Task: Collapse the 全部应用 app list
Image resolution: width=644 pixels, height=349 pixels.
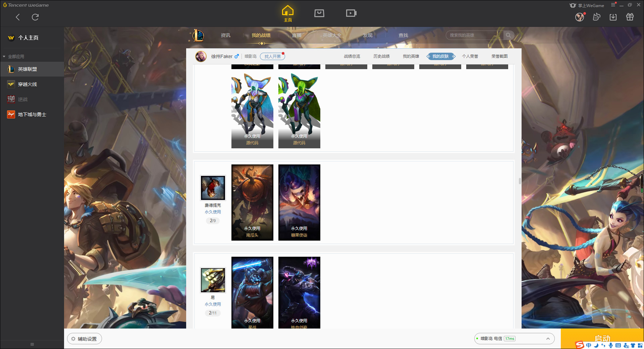Action: tap(13, 56)
